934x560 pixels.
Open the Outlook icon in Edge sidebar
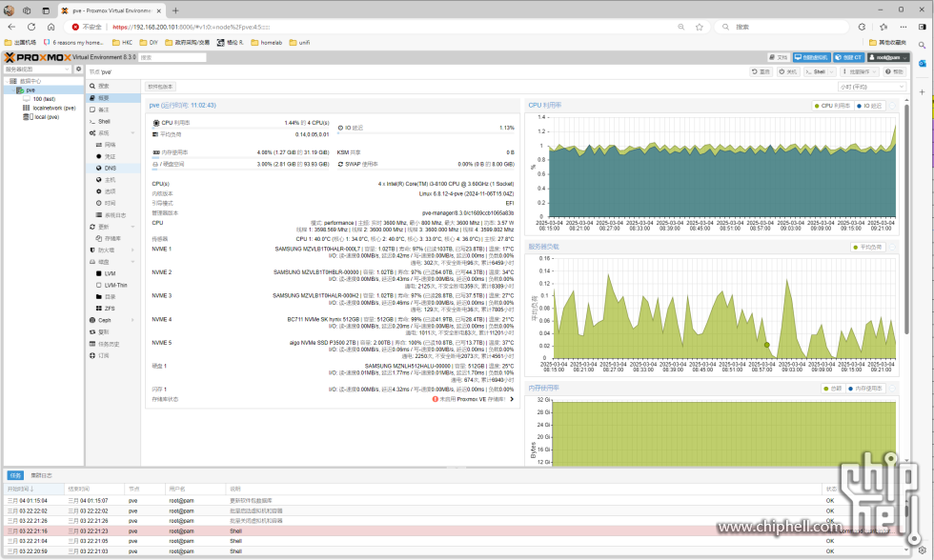click(x=923, y=63)
